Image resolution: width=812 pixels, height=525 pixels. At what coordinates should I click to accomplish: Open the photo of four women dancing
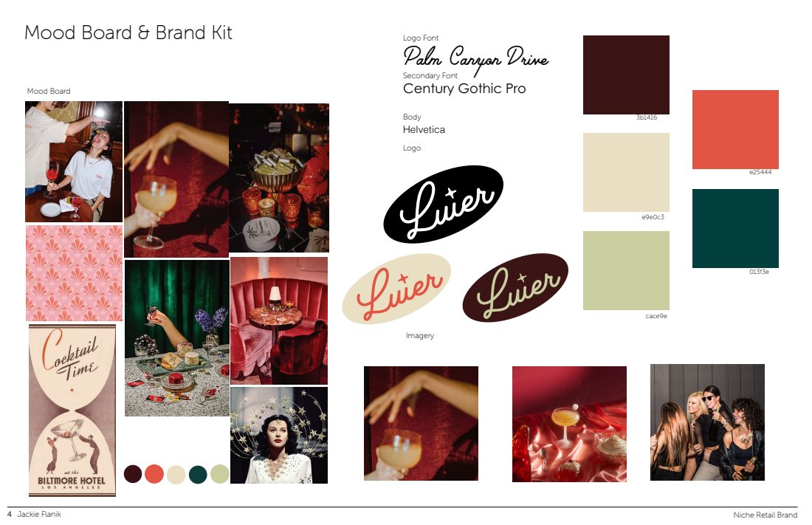(x=707, y=422)
